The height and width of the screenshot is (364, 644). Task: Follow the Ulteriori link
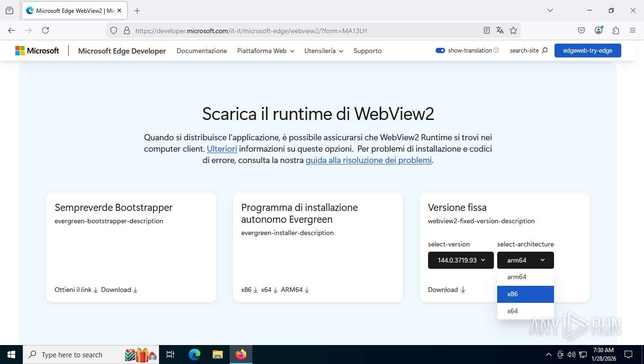(222, 149)
